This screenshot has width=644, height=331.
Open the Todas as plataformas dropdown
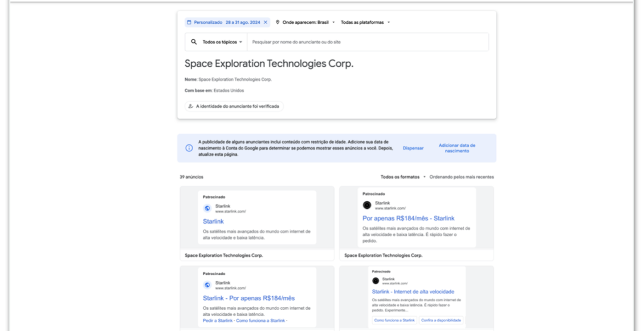[x=365, y=22]
